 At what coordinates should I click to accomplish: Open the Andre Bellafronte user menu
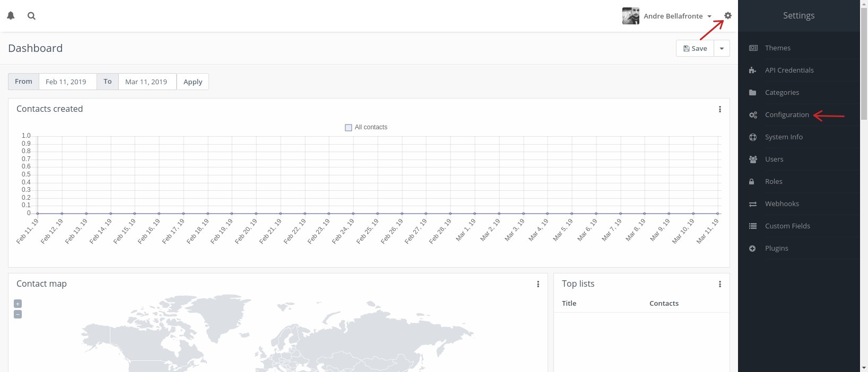point(677,16)
